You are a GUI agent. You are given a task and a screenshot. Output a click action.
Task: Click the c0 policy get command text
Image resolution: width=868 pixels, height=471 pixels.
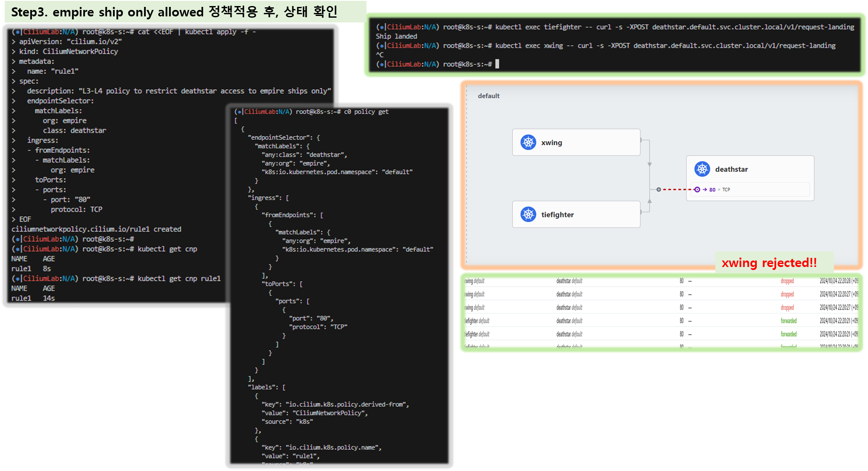tap(366, 112)
